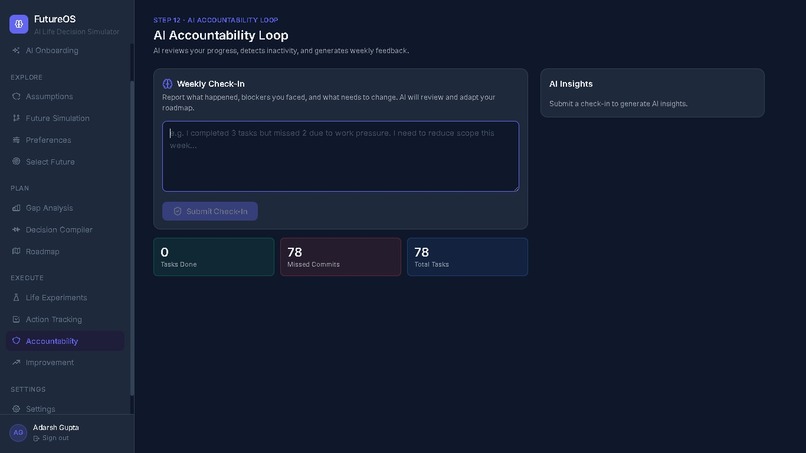
Task: Click the Tasks Done stat card
Action: pos(214,257)
